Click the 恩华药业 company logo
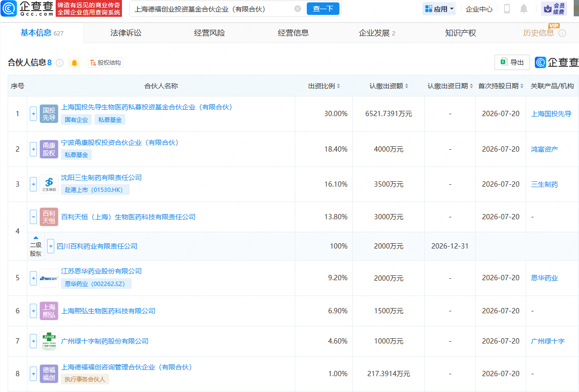The height and width of the screenshot is (392, 579). pos(49,278)
